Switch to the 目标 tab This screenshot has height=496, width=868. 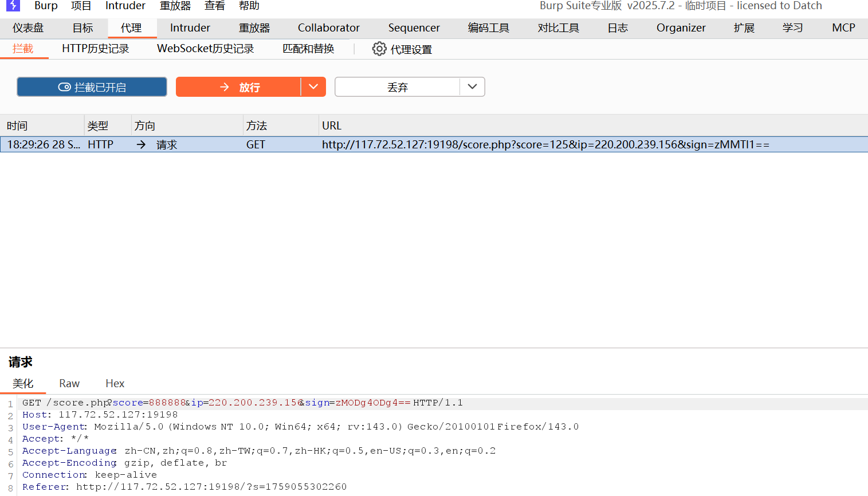pos(83,27)
